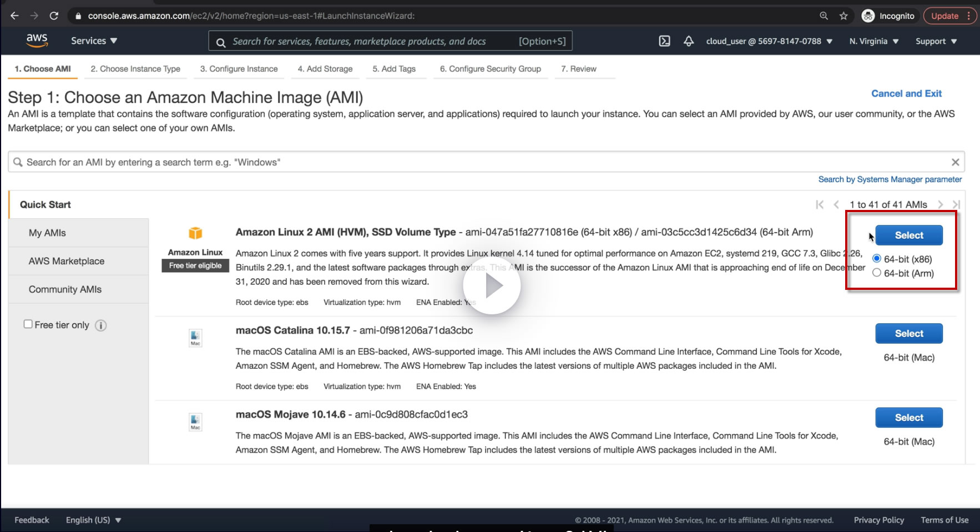This screenshot has height=532, width=980.
Task: Select the 64-bit (x86) radio option
Action: coord(877,259)
